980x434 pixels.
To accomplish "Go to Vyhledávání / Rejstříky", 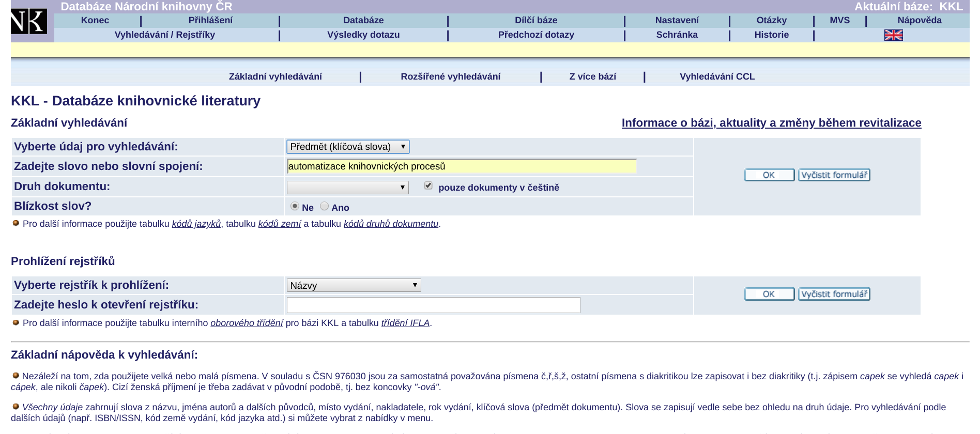I will point(165,35).
